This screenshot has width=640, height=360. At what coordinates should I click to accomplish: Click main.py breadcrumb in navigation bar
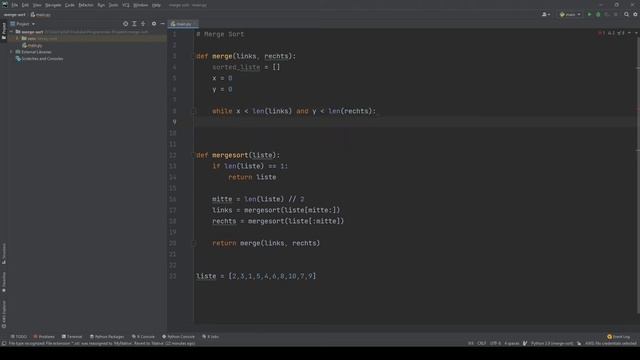pyautogui.click(x=40, y=15)
